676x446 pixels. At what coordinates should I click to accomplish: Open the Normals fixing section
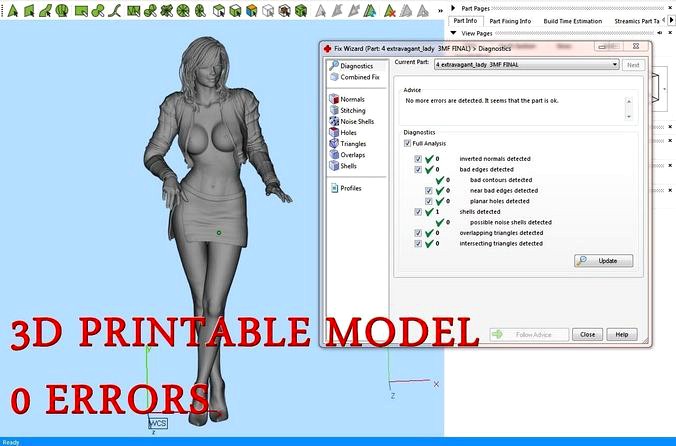pos(352,100)
